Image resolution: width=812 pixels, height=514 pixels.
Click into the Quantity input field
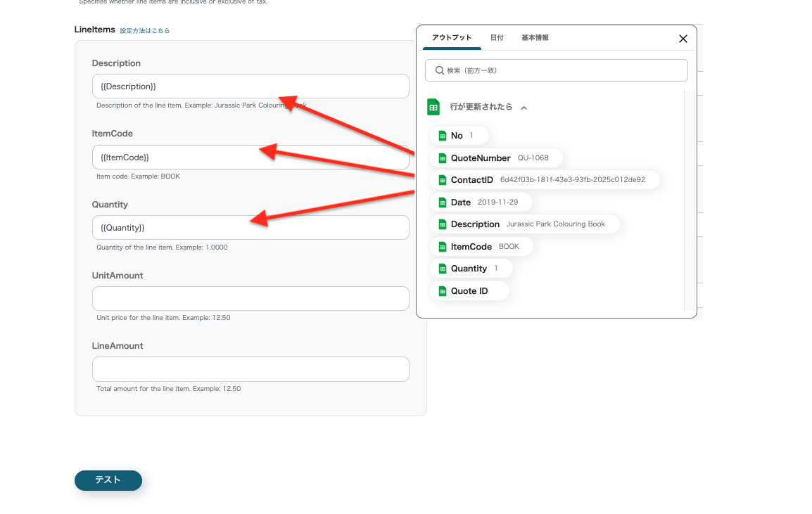pyautogui.click(x=250, y=228)
